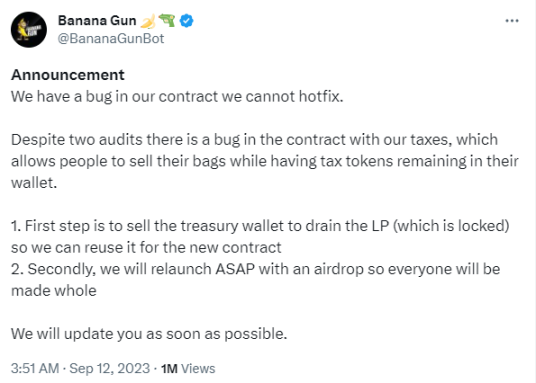Click the 'so we can reuse it' line
The height and width of the screenshot is (383, 536).
(146, 247)
